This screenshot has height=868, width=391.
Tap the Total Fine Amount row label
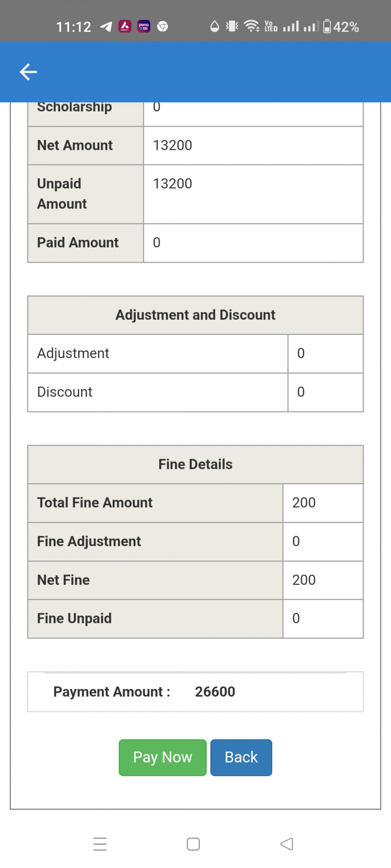click(x=95, y=503)
